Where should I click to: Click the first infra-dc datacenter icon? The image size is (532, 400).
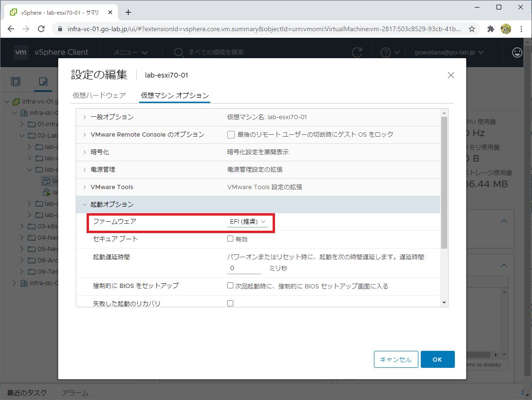click(x=24, y=113)
